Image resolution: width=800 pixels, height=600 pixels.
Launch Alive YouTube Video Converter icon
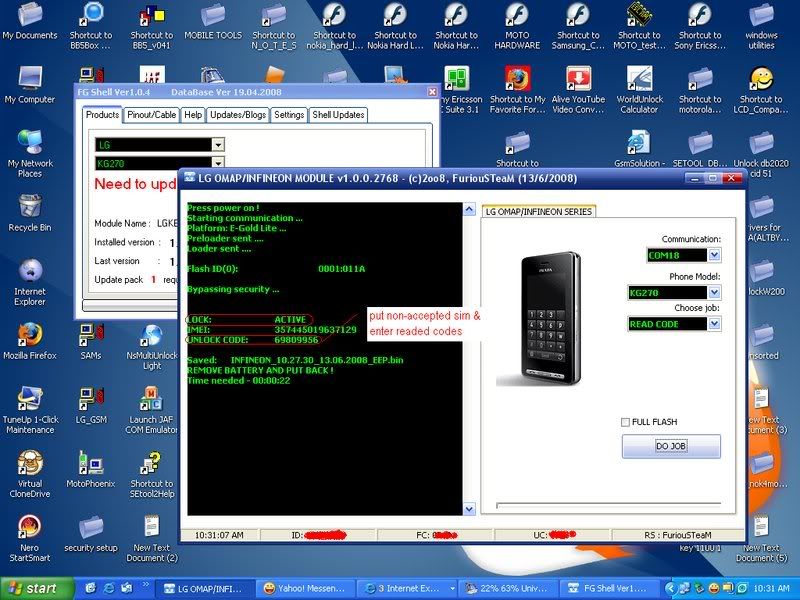pyautogui.click(x=578, y=90)
